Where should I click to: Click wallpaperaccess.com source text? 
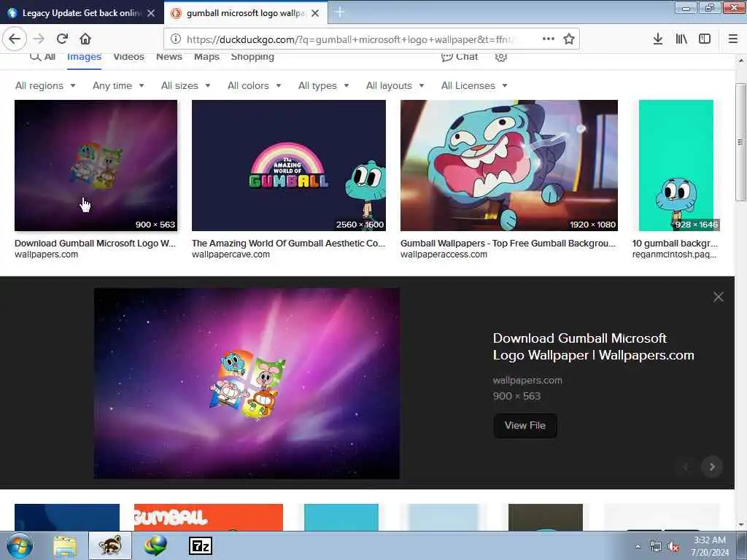click(444, 254)
